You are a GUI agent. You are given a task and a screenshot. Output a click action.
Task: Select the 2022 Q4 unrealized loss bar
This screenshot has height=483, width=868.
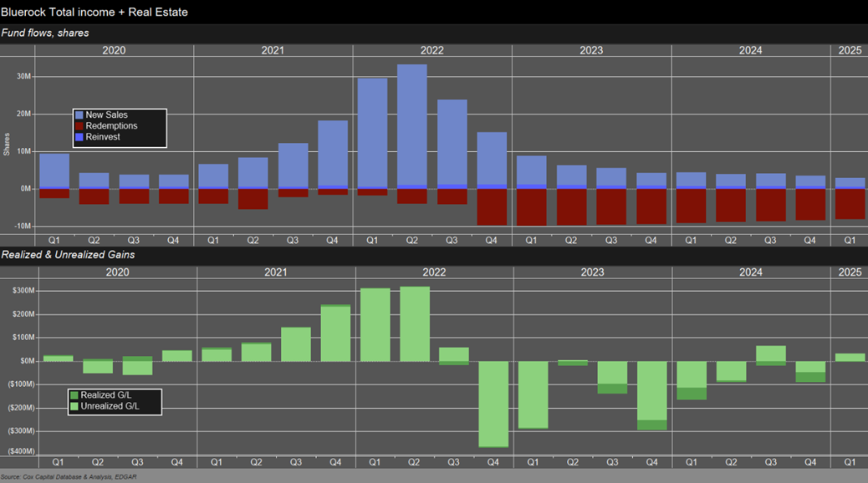[x=492, y=403]
